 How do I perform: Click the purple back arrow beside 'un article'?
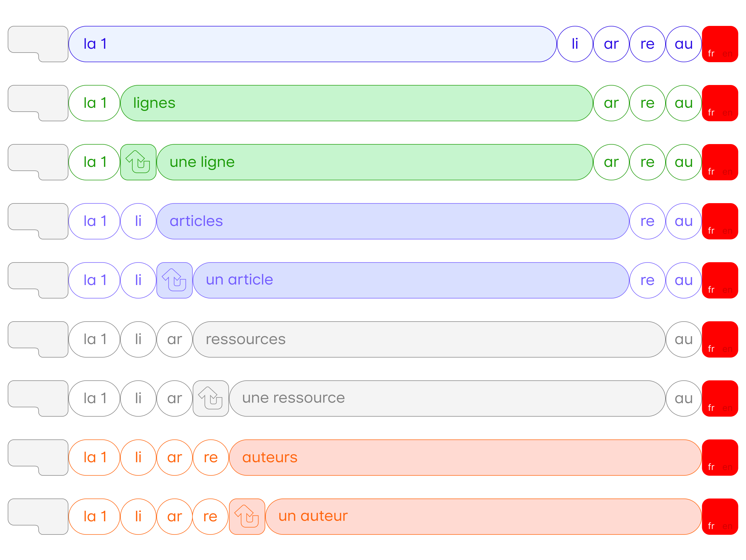coord(174,280)
